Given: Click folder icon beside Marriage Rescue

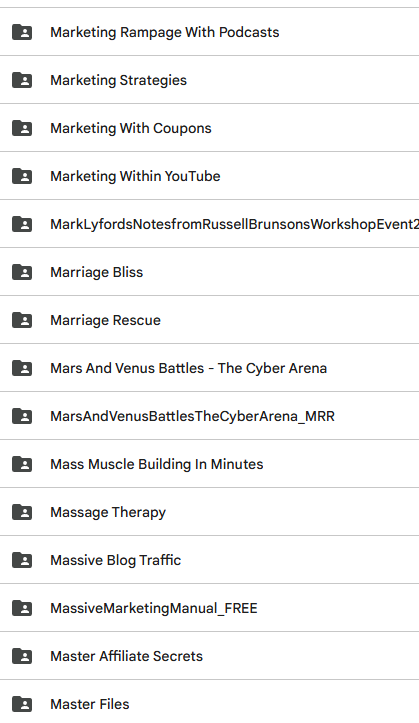Looking at the screenshot, I should (x=22, y=320).
